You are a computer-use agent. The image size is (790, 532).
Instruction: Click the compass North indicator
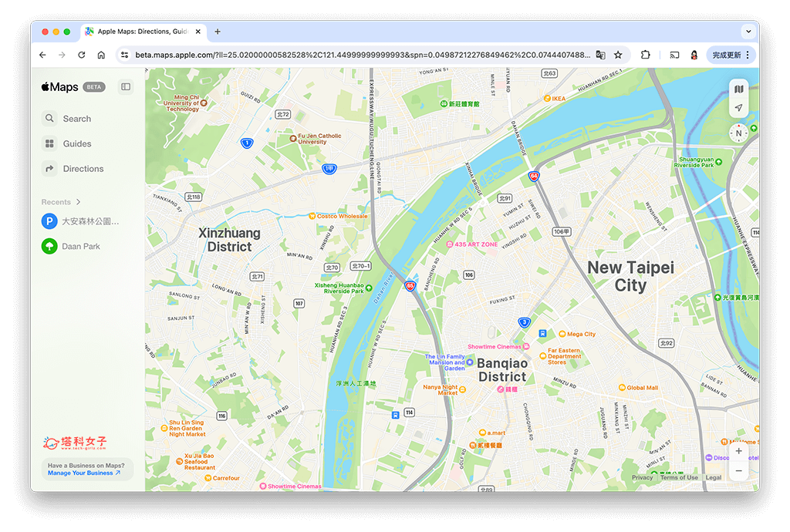738,133
